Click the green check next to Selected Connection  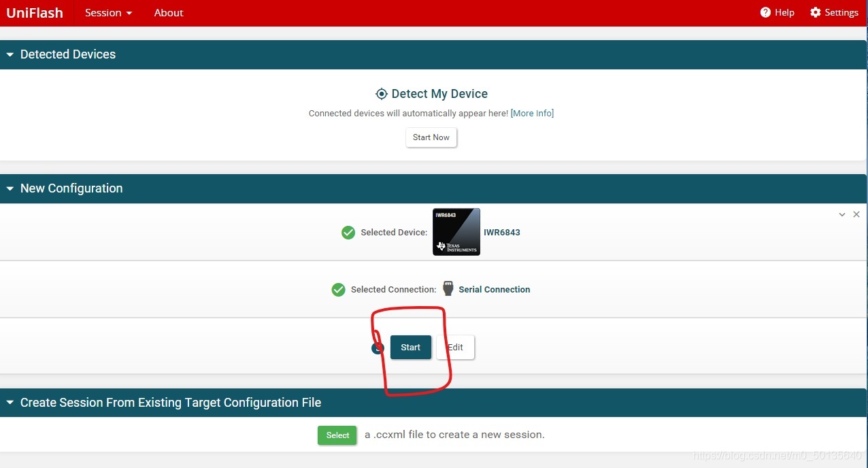(x=338, y=290)
